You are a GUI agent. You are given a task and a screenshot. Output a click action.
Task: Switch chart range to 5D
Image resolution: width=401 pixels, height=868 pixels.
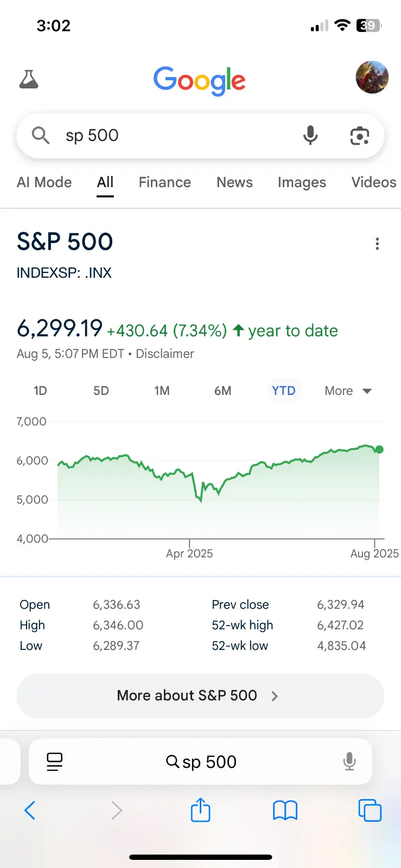click(101, 391)
